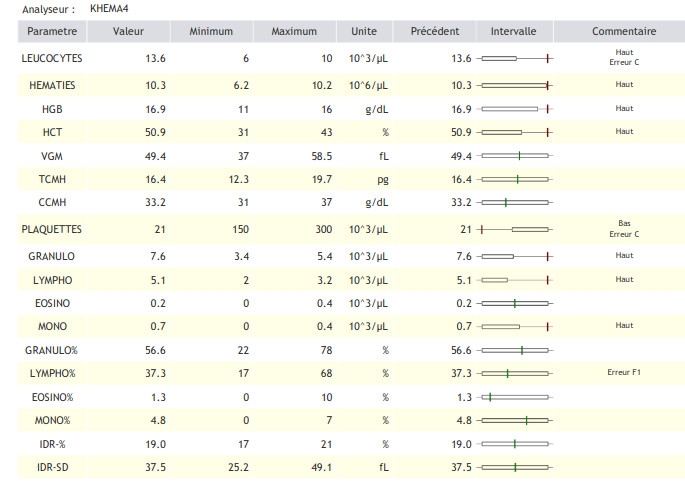Select the HGB value 16.9 in Valeur column
This screenshot has height=494, width=685.
[155, 109]
